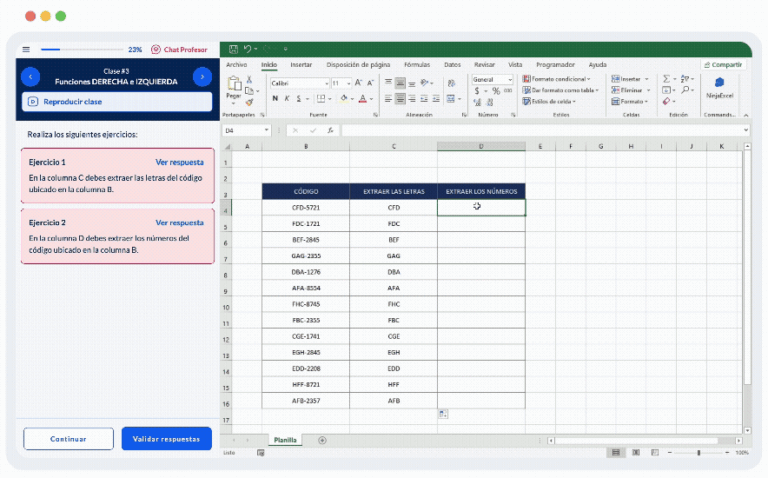Click the increase indent icon
The height and width of the screenshot is (478, 768).
[436, 98]
